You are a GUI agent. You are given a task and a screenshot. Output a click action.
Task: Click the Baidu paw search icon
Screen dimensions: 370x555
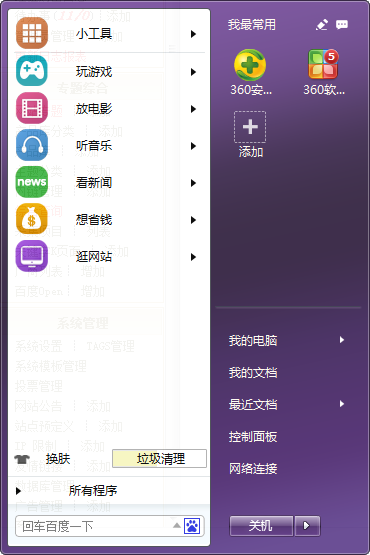tap(192, 526)
